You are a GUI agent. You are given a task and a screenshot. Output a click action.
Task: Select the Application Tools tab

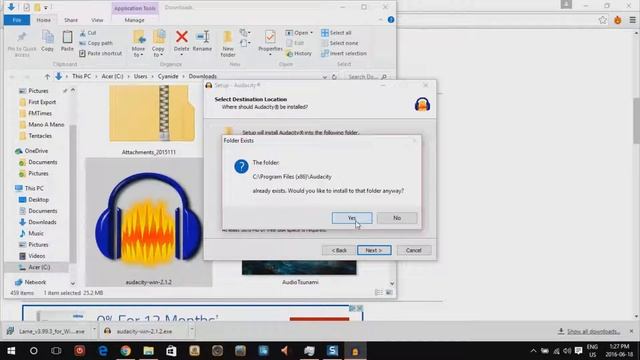135,8
